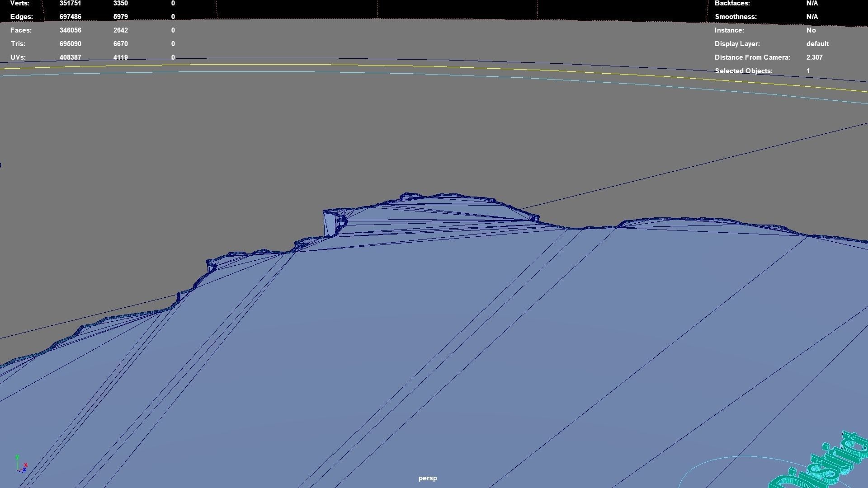The width and height of the screenshot is (868, 488).
Task: Click the 'Instance:' HUD label
Action: (729, 30)
